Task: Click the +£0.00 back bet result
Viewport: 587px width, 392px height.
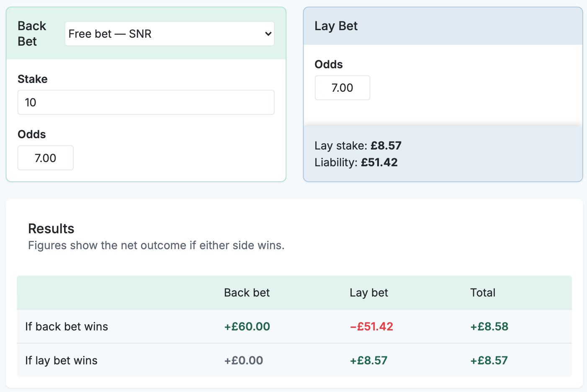Action: (243, 361)
